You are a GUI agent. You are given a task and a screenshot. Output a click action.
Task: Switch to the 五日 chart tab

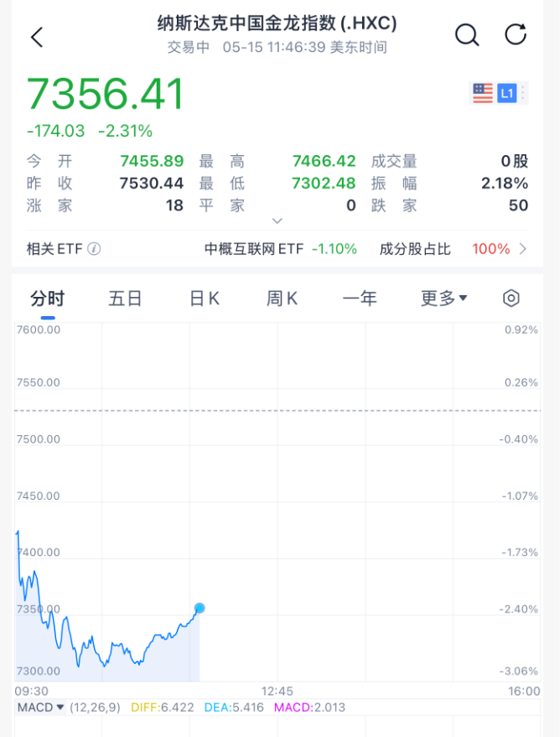(125, 298)
